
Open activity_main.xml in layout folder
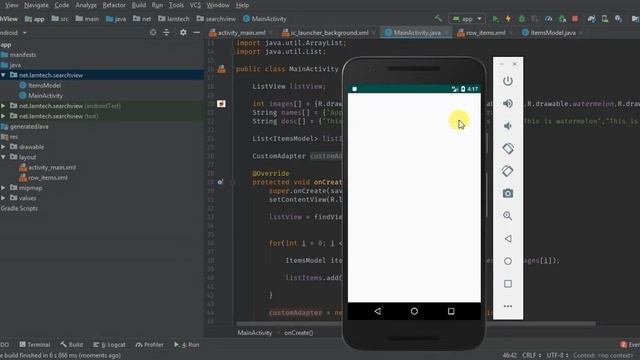(52, 167)
